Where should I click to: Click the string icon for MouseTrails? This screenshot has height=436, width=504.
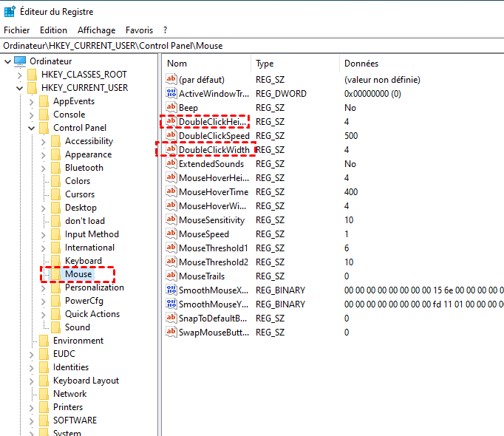pos(171,276)
